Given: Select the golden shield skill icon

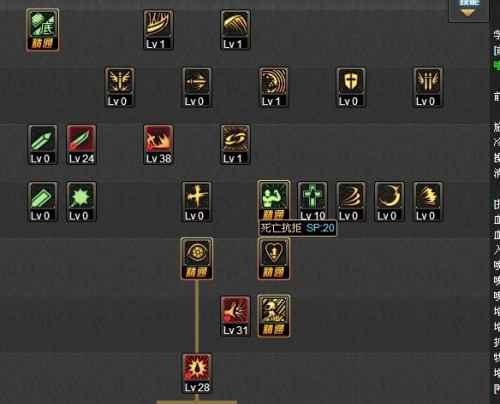Looking at the screenshot, I should pyautogui.click(x=351, y=87).
